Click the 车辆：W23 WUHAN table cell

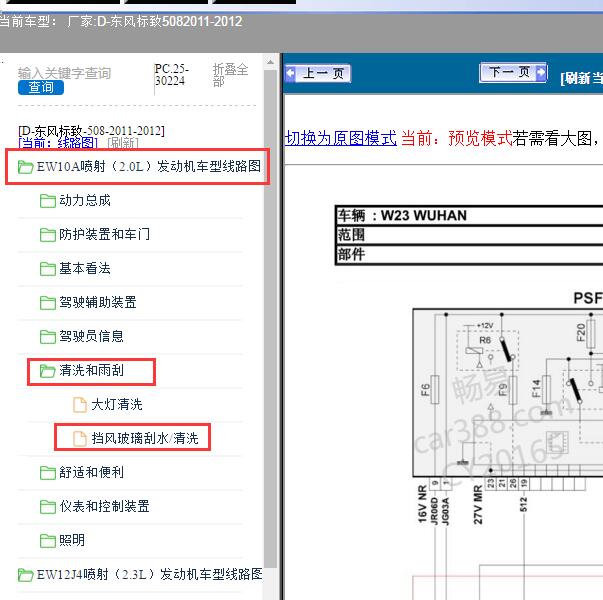pyautogui.click(x=470, y=215)
